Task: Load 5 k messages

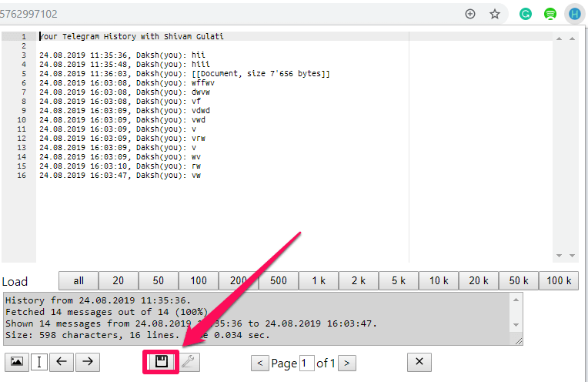Action: point(399,280)
